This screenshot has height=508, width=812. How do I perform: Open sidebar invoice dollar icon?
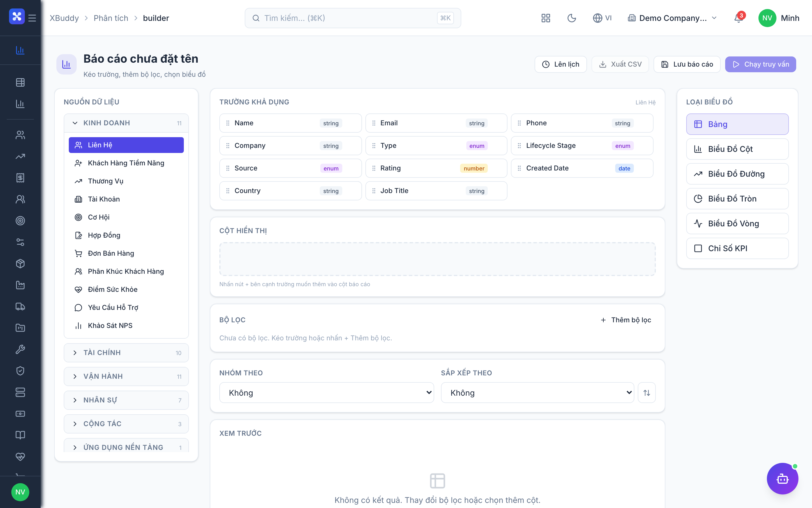click(x=20, y=178)
